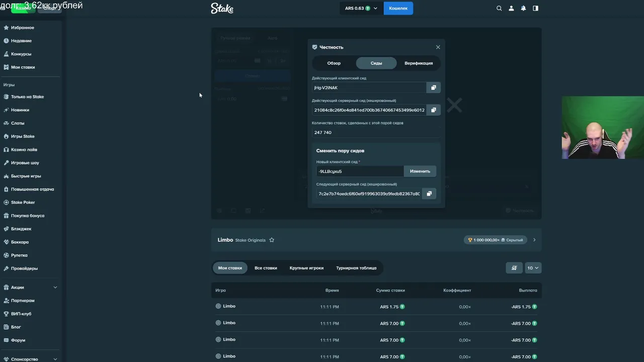Open the rows-per-page 10 dropdown

pos(533,268)
